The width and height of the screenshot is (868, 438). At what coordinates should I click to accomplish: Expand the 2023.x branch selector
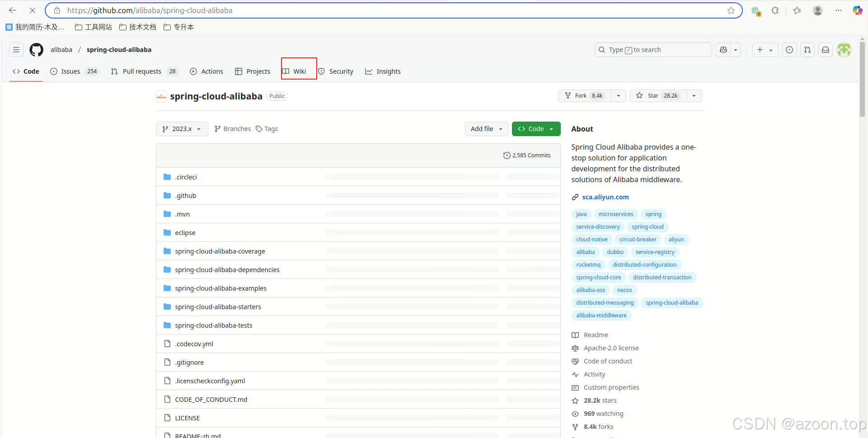tap(182, 129)
